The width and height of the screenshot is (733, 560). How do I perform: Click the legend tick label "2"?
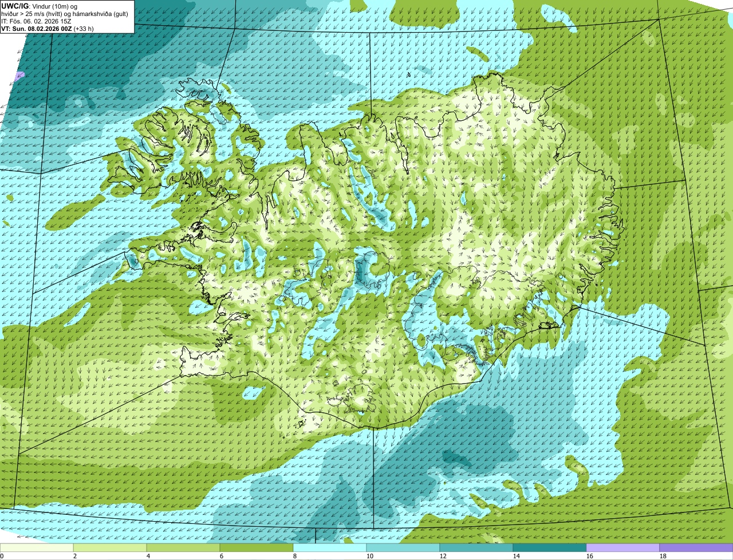[75, 556]
